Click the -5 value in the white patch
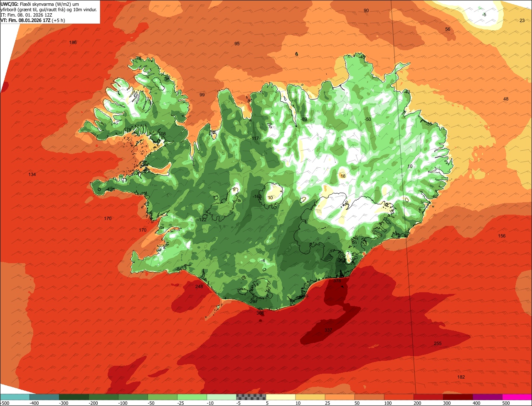This screenshot has width=532, height=406. point(484,15)
